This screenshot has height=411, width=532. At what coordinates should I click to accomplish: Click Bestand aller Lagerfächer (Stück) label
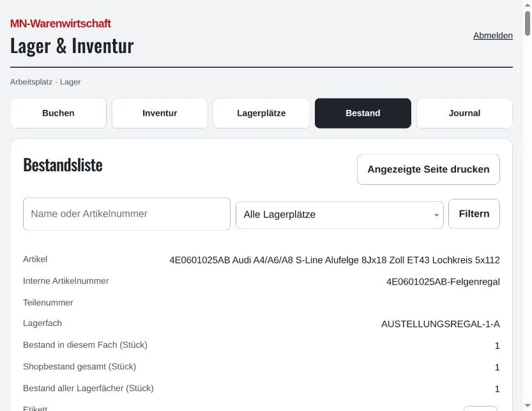click(x=88, y=388)
